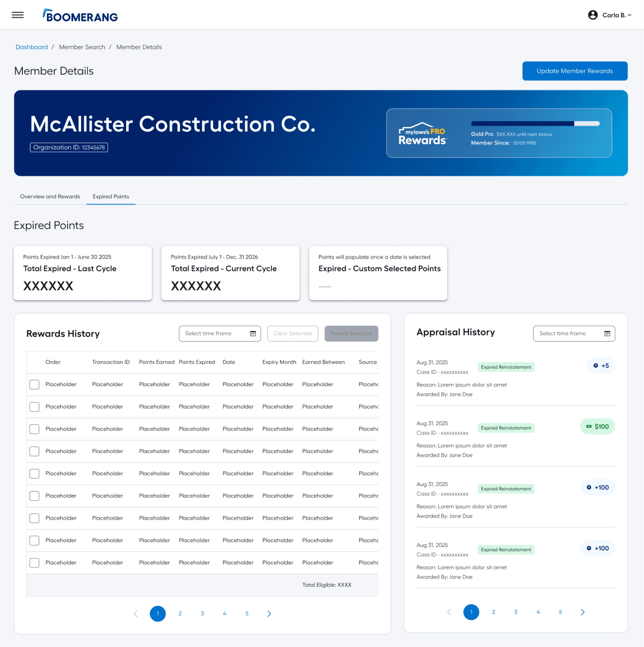Switch to Overview and Rewards tab
Screen dimensions: 644x647
point(50,197)
